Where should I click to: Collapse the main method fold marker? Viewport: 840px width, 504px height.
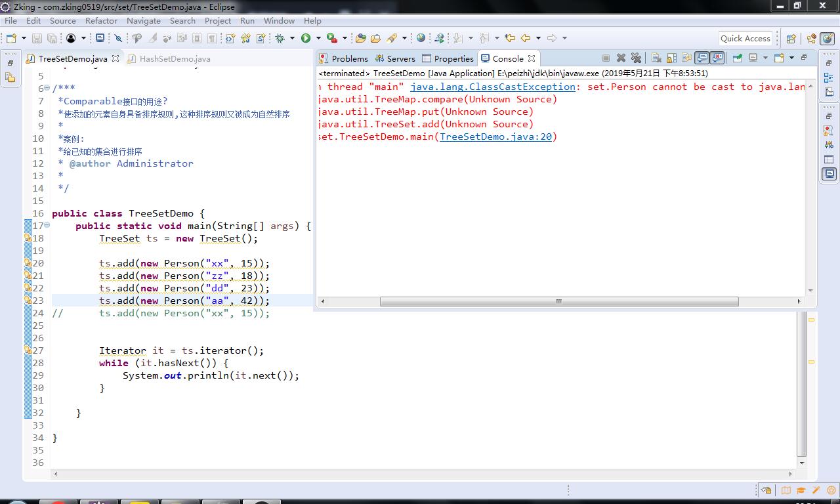(x=47, y=225)
